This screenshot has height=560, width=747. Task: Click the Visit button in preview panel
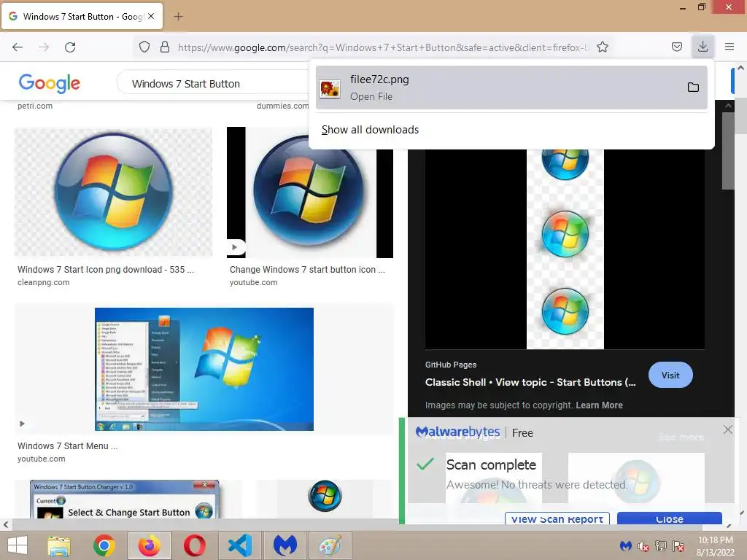pos(670,376)
